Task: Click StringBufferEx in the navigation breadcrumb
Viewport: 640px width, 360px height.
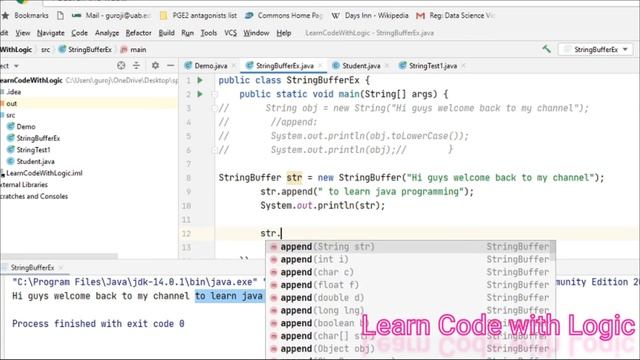Action: 85,50
